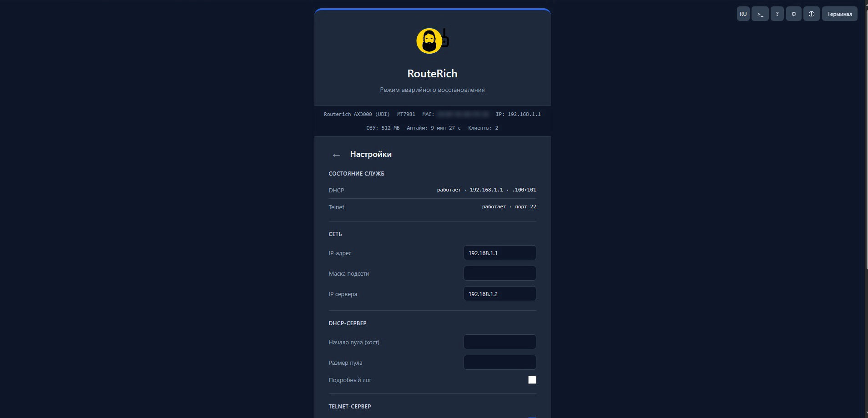Click the Настройки page heading
Screen dimensions: 868x418
[x=371, y=154]
